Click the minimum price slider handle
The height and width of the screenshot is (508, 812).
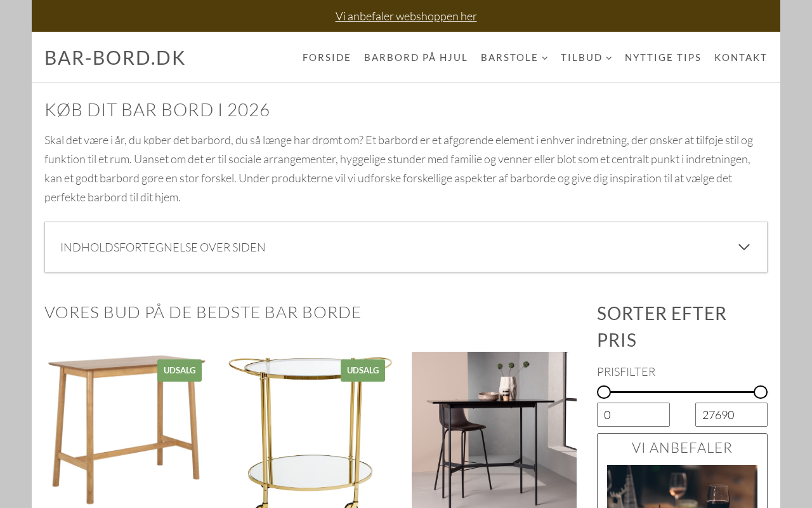click(x=604, y=392)
